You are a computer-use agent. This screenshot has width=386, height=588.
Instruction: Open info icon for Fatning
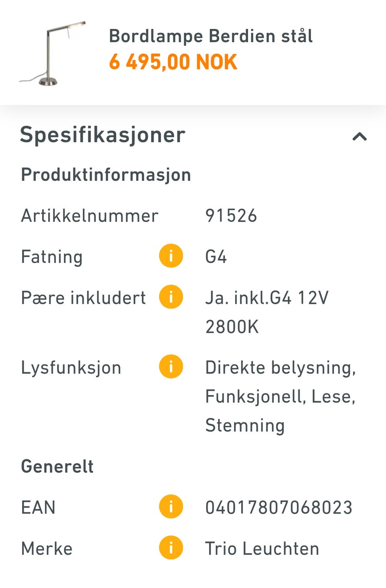(x=171, y=256)
